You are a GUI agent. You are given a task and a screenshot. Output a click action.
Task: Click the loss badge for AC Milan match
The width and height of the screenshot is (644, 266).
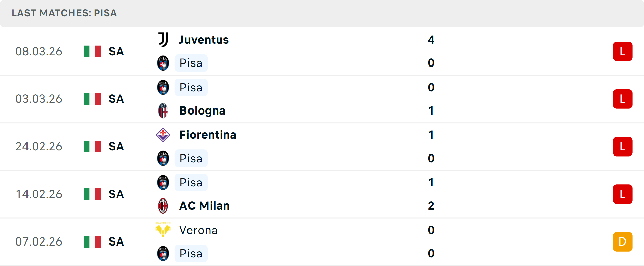tap(623, 194)
